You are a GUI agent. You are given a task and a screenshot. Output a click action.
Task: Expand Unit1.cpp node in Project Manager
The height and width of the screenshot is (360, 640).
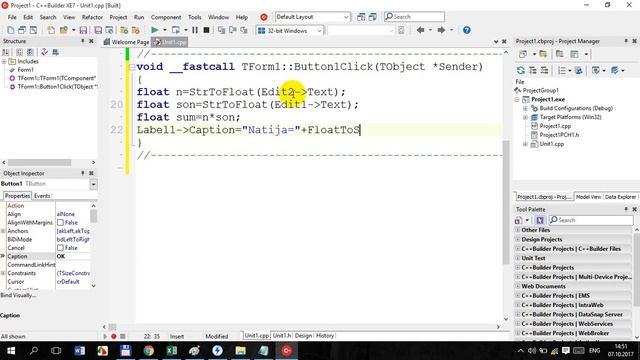[x=525, y=144]
